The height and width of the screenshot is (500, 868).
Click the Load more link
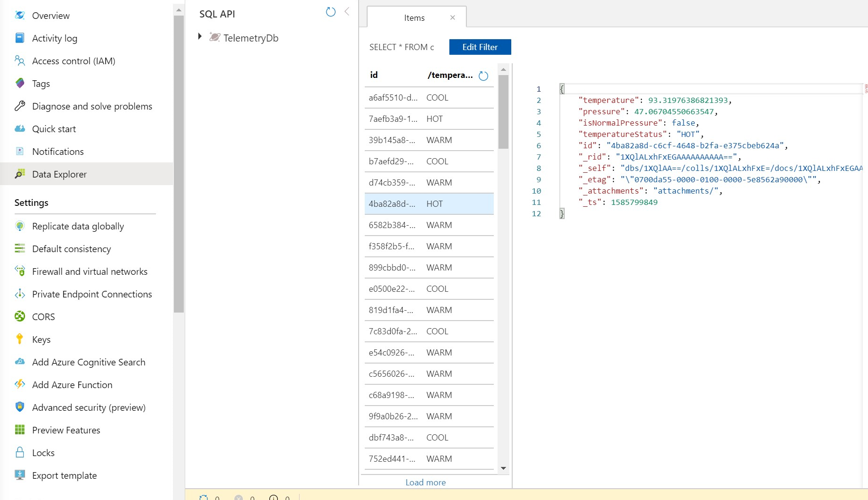point(425,482)
